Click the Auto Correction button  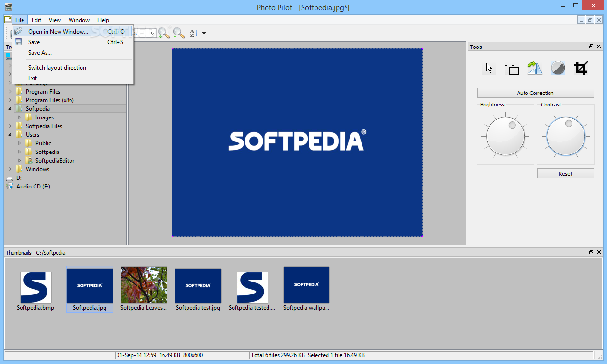[535, 93]
